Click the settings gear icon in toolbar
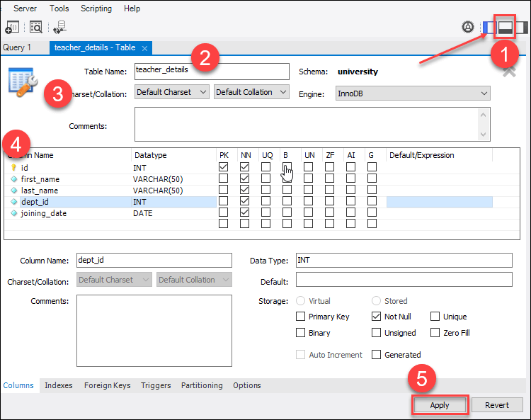Screen dimensions: 531x420 coord(468,28)
